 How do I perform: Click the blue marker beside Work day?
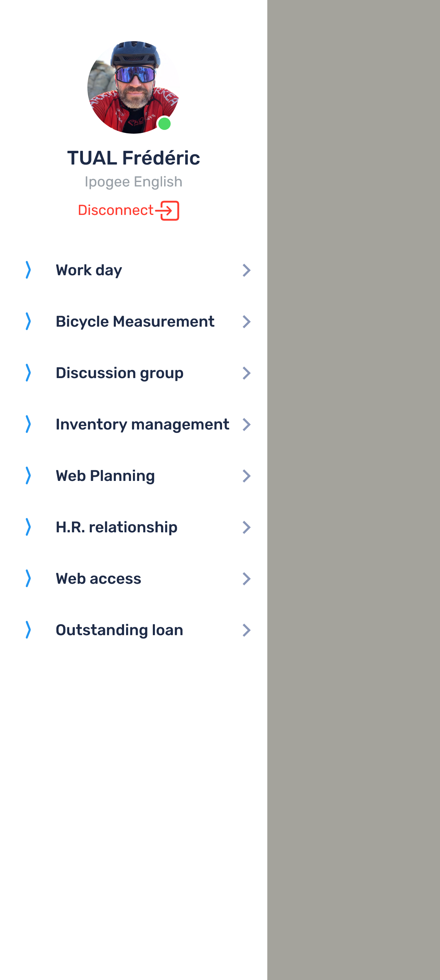pos(28,270)
